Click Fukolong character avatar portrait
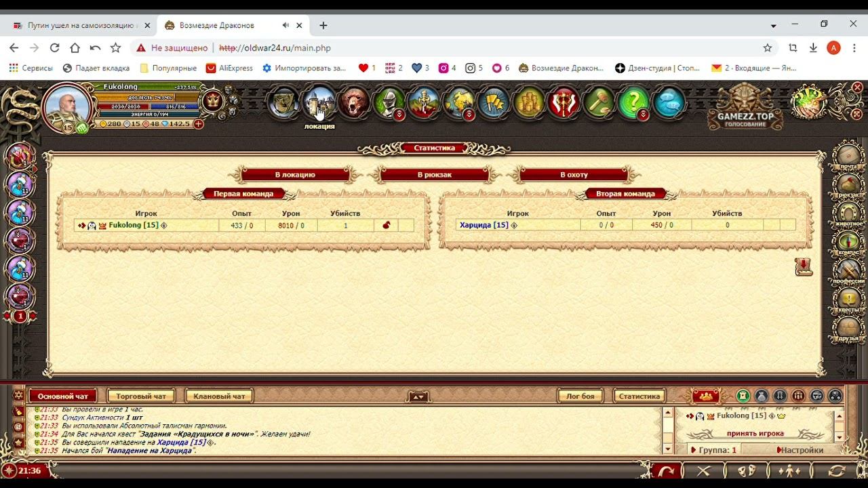 coord(67,108)
